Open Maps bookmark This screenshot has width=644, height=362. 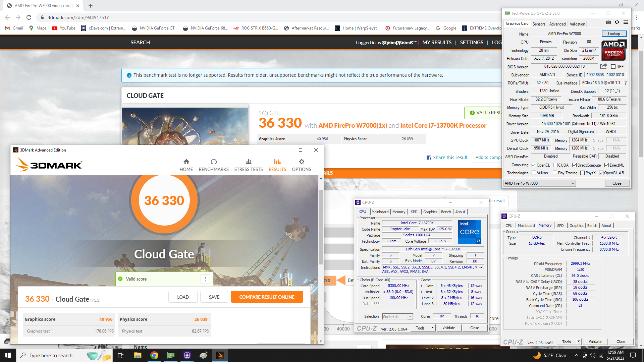click(38, 28)
